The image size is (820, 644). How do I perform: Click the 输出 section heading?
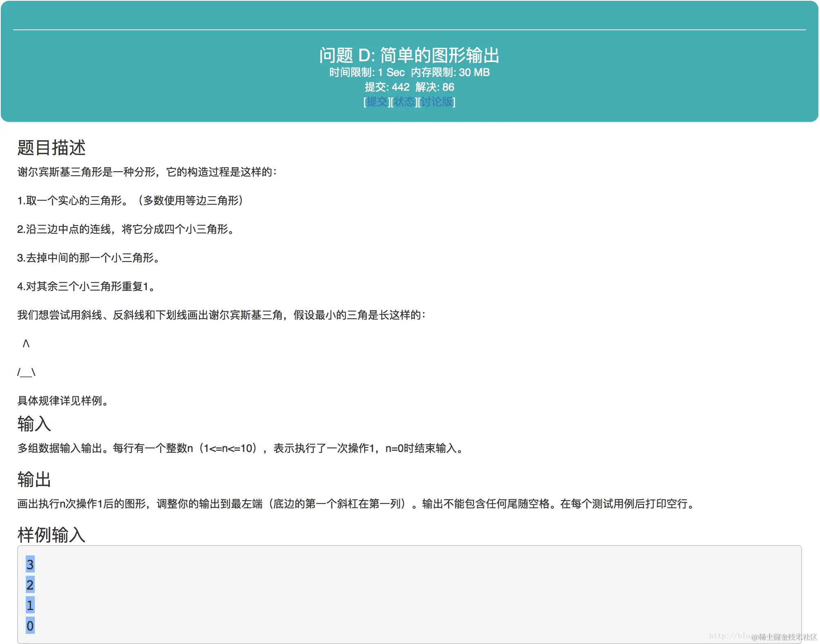[x=34, y=479]
